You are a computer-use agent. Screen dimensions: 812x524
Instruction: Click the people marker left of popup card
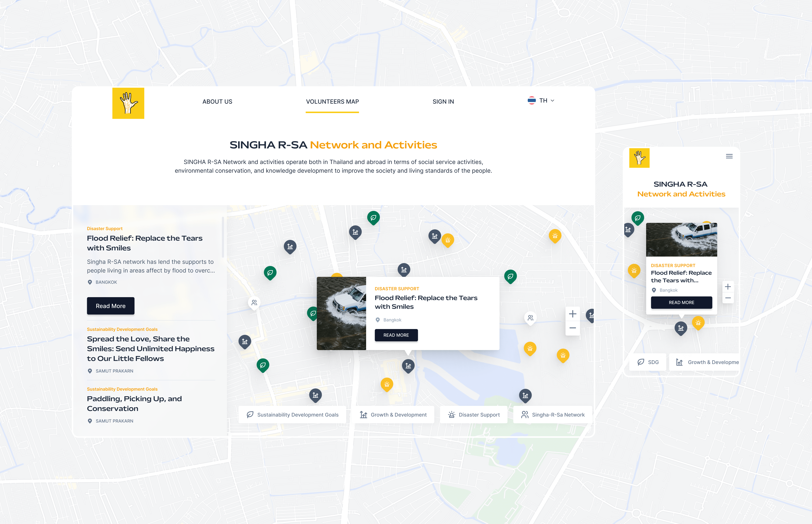(x=254, y=302)
